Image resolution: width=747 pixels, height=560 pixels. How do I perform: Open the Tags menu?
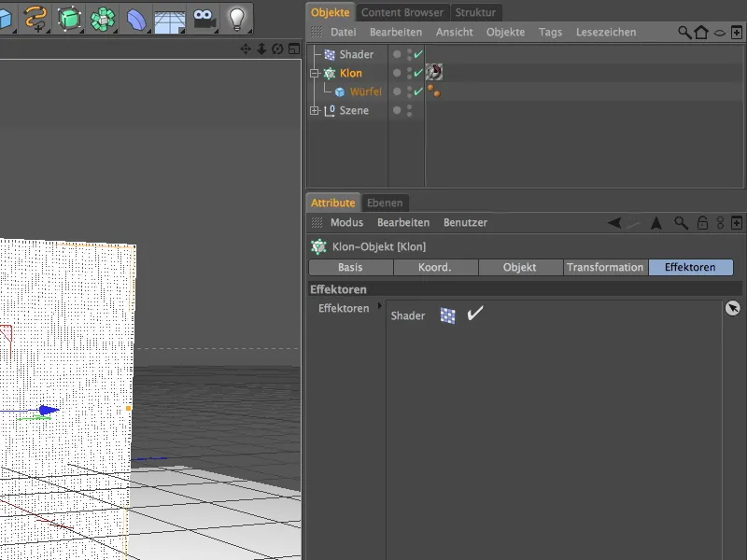[x=550, y=33]
